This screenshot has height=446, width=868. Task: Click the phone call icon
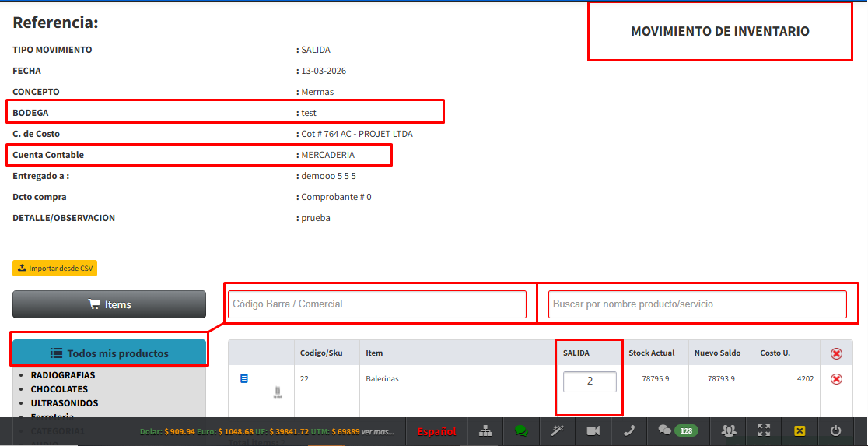coord(629,430)
